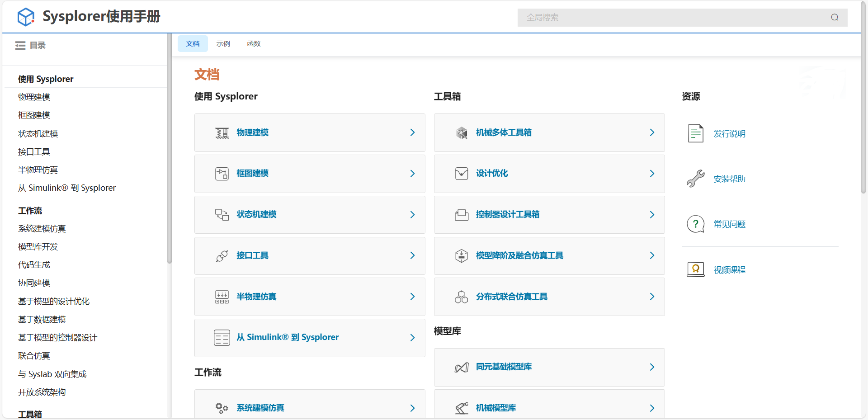Click the sidebar vertical scrollbar
This screenshot has height=420, width=868.
click(170, 149)
